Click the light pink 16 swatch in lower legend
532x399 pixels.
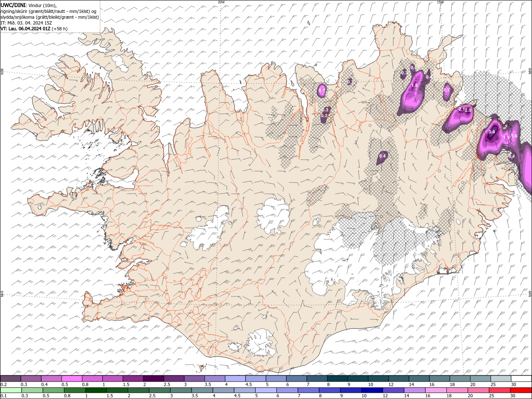(x=435, y=390)
